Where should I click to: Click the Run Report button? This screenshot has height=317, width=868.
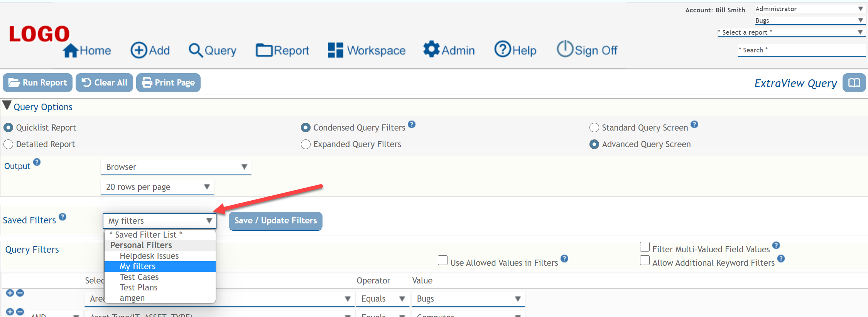38,83
